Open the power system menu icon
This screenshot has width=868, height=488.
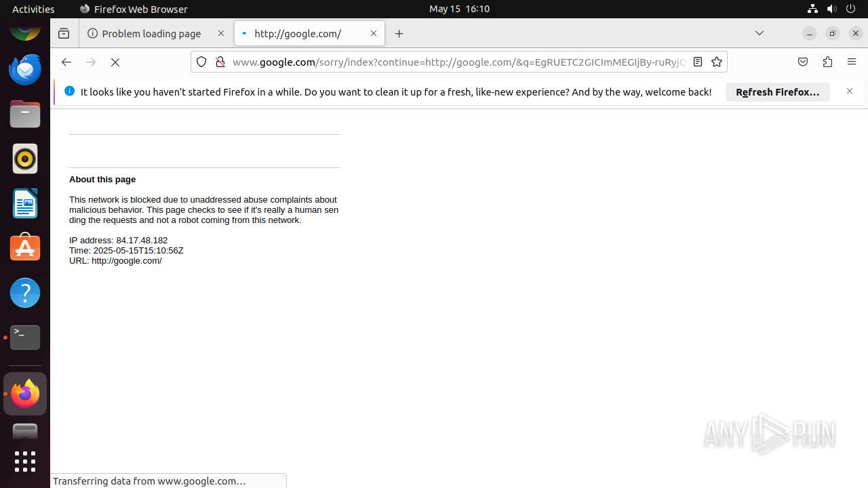pos(851,9)
